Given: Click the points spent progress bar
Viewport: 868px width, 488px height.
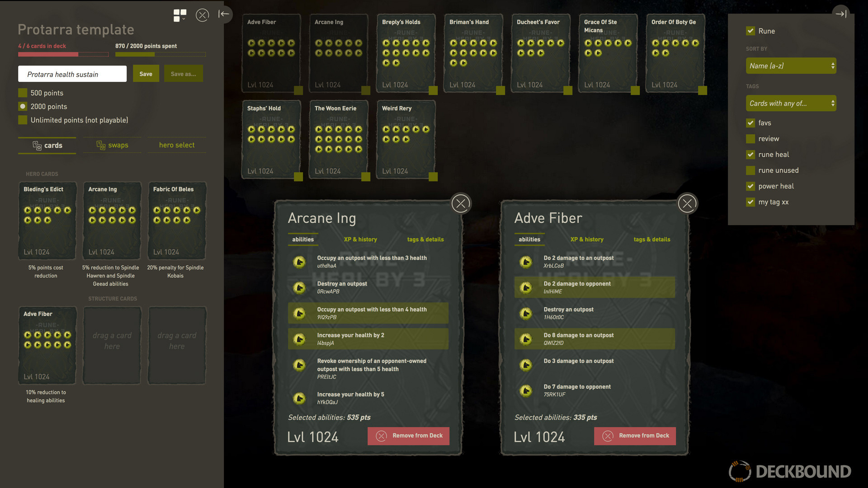Looking at the screenshot, I should point(160,54).
